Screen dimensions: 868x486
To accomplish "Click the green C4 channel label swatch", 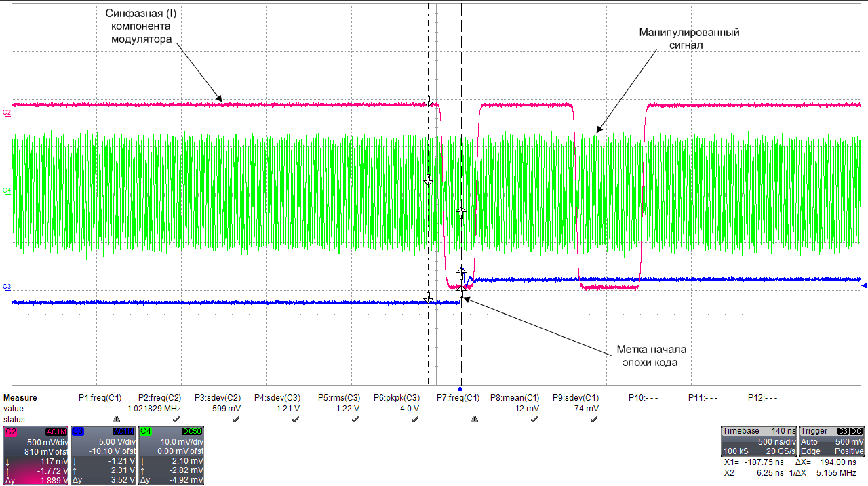I will pyautogui.click(x=146, y=432).
